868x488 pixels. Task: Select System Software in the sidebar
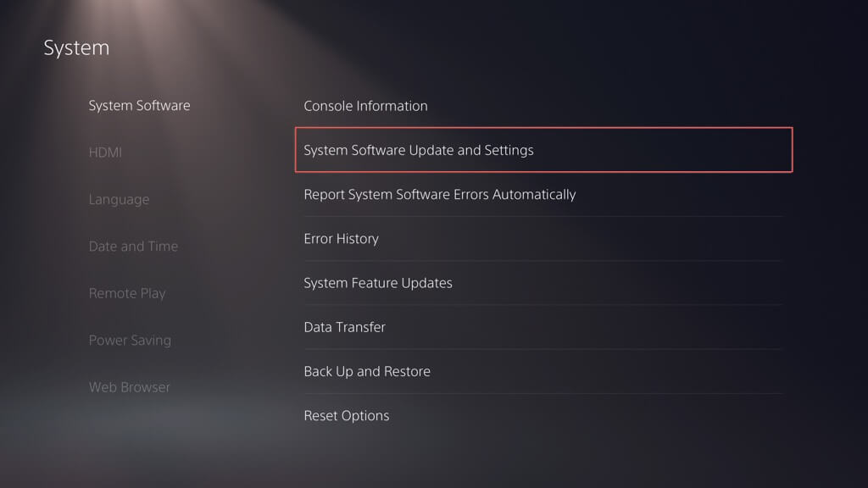pyautogui.click(x=139, y=106)
